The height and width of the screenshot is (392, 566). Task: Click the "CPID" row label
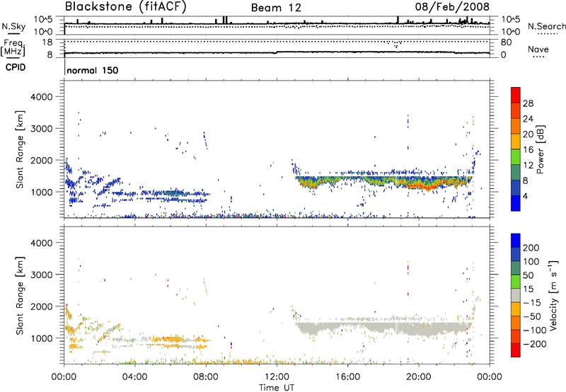[x=16, y=67]
